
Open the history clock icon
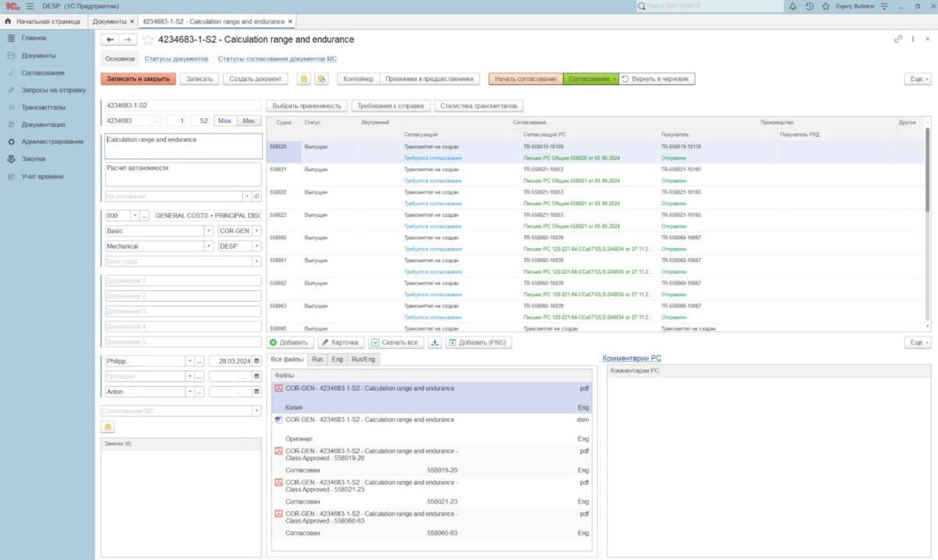(x=810, y=6)
